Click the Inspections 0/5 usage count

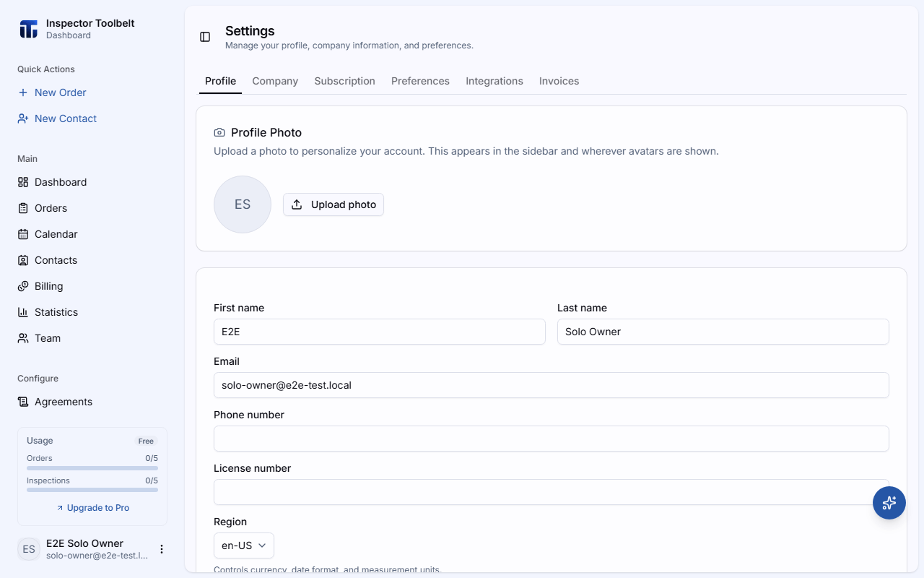152,480
